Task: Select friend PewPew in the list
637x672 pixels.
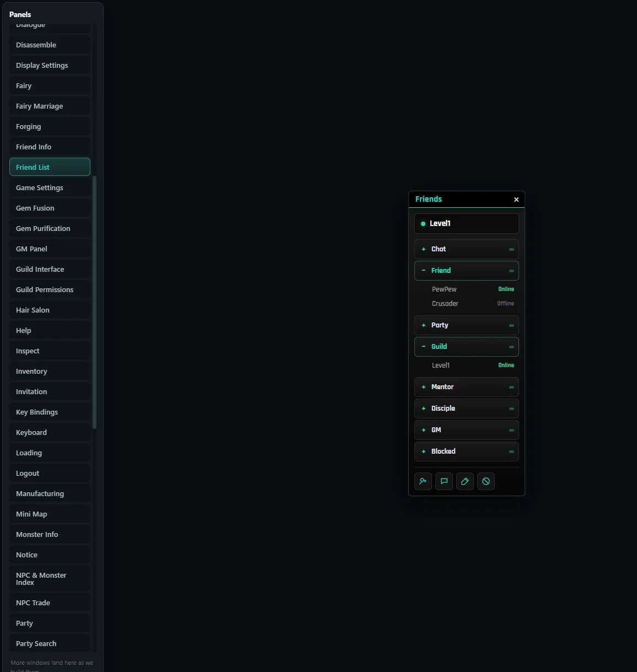Action: click(467, 289)
